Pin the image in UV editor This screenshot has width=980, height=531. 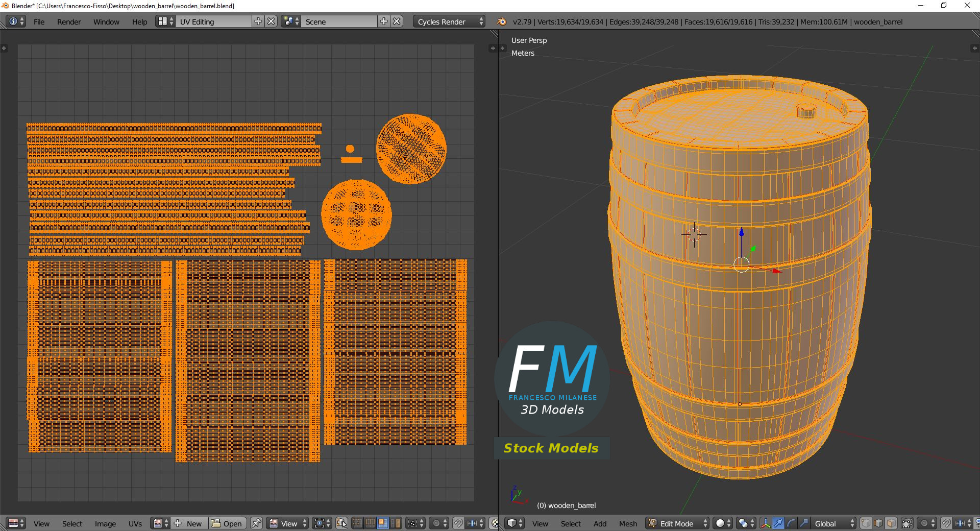click(x=256, y=523)
